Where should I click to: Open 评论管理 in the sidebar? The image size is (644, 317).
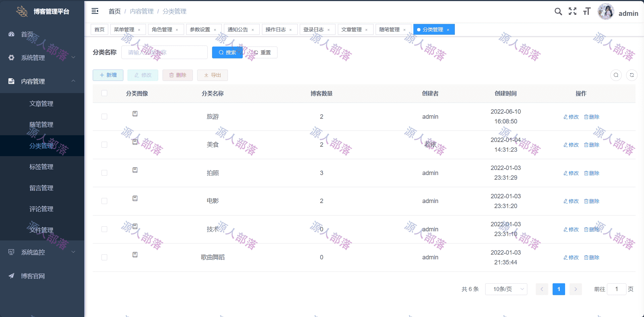tap(41, 209)
